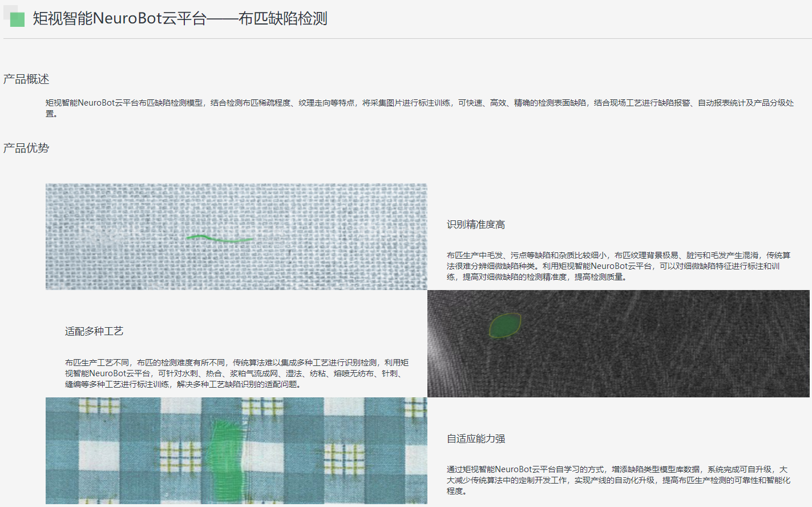Open the blue plaid fabric defect image
This screenshot has height=507, width=812.
point(236,450)
